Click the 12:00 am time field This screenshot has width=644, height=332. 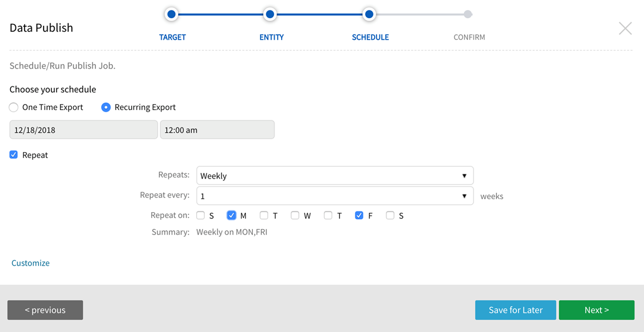coord(217,130)
